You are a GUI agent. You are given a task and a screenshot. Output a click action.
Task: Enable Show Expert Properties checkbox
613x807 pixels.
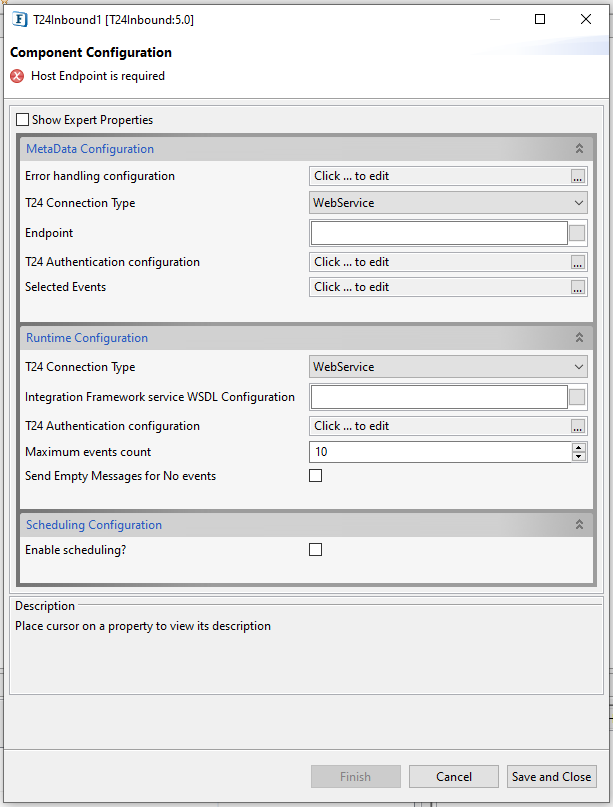22,120
